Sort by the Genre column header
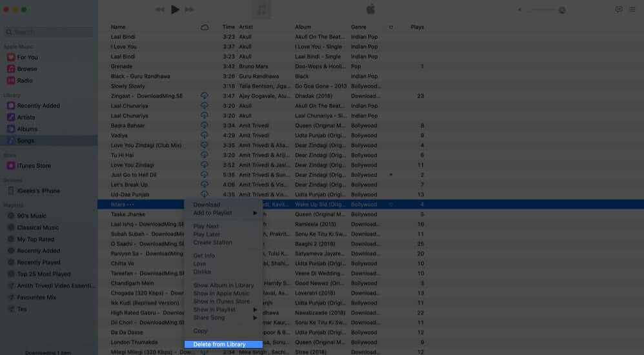The image size is (644, 355). (359, 27)
